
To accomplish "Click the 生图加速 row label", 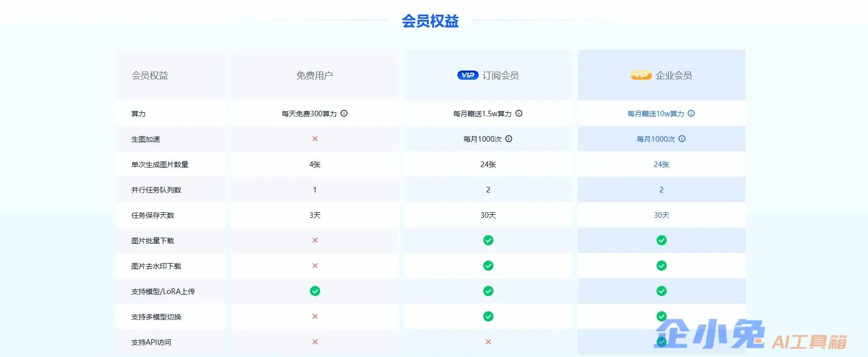I will tap(145, 139).
